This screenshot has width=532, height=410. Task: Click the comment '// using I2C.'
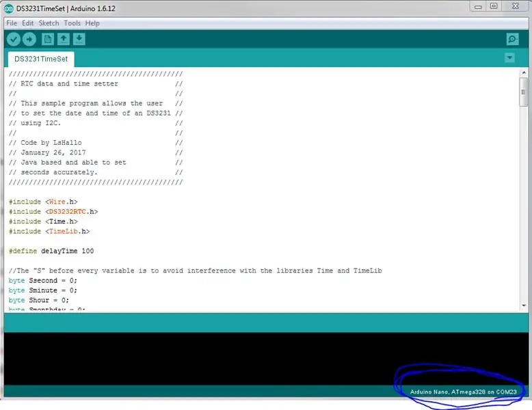35,123
